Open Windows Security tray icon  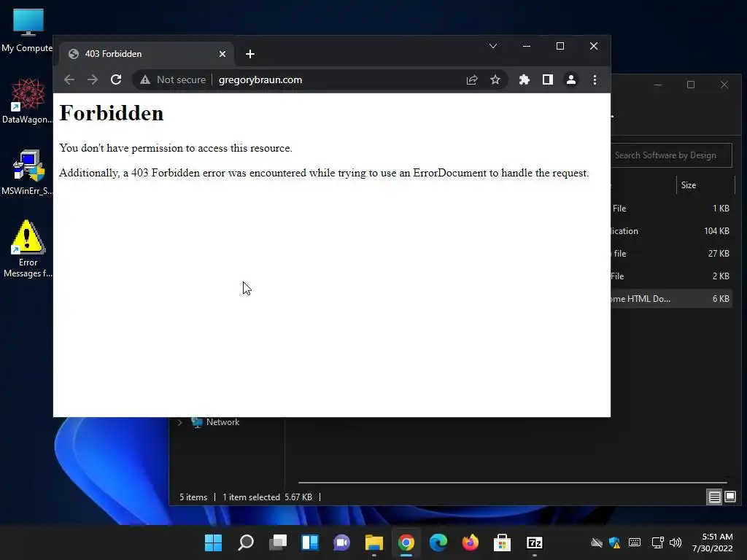[614, 542]
